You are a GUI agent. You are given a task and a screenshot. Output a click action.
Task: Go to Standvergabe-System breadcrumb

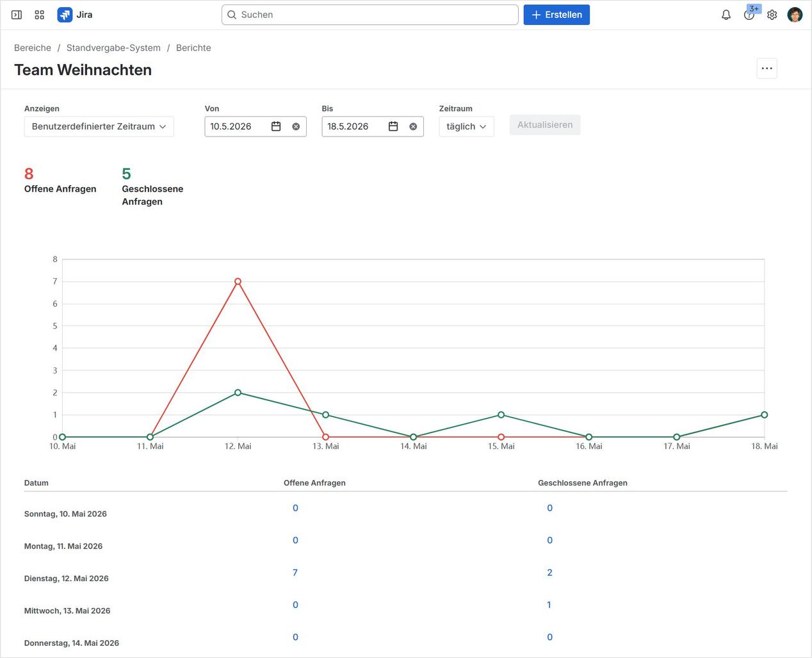[x=113, y=48]
